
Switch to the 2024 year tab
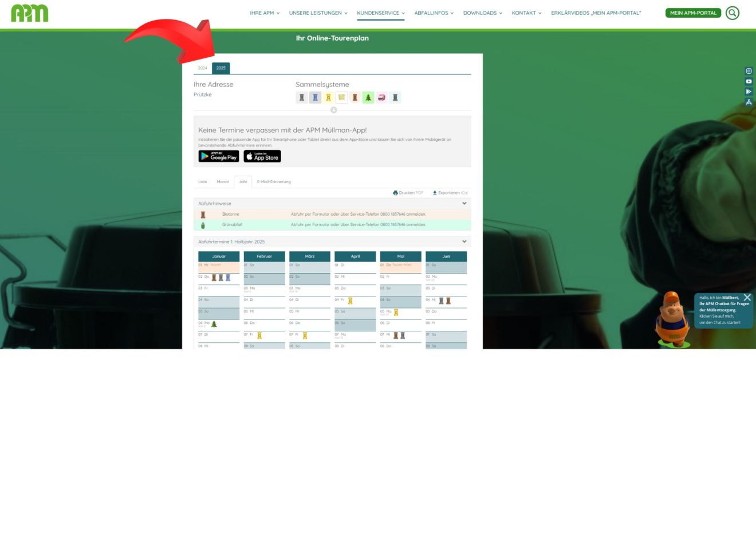203,68
